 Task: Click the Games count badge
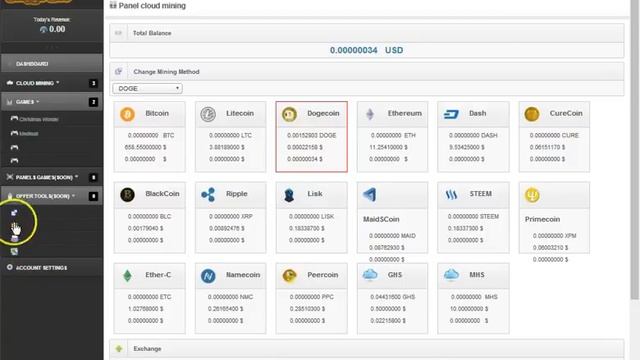pyautogui.click(x=93, y=102)
